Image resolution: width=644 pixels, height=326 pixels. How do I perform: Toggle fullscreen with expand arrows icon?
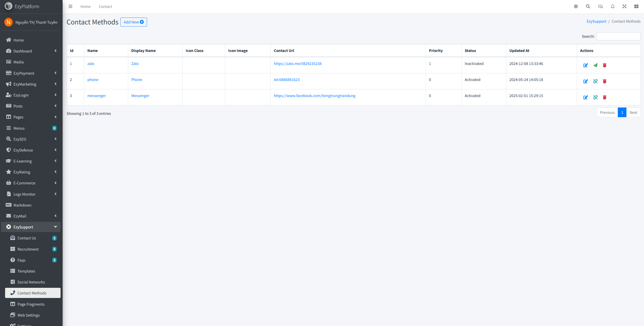point(624,6)
